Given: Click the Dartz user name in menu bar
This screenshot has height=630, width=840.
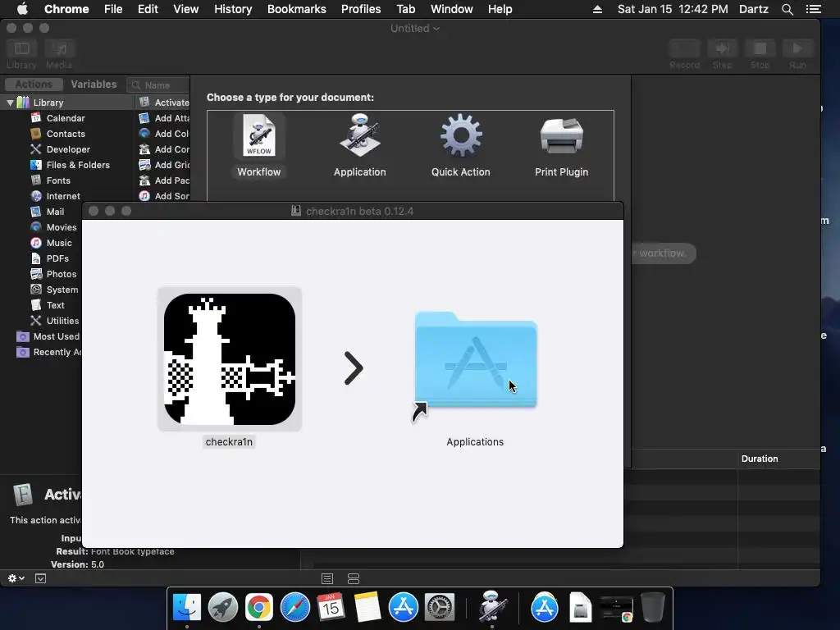Looking at the screenshot, I should coord(753,9).
